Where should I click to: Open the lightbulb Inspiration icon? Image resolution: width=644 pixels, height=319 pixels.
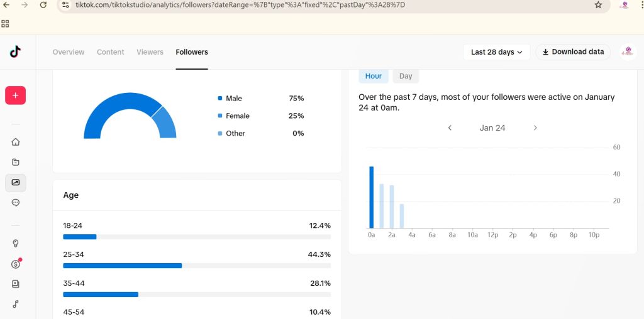(16, 244)
